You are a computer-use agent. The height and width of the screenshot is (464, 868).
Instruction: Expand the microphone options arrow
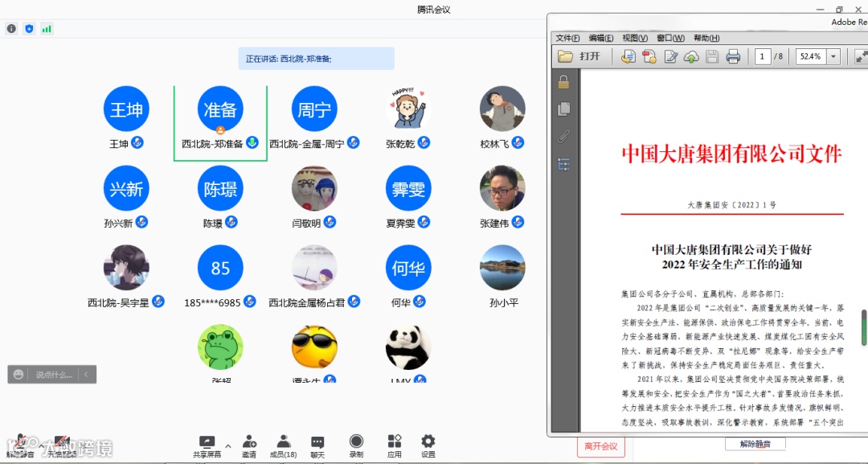tap(40, 446)
